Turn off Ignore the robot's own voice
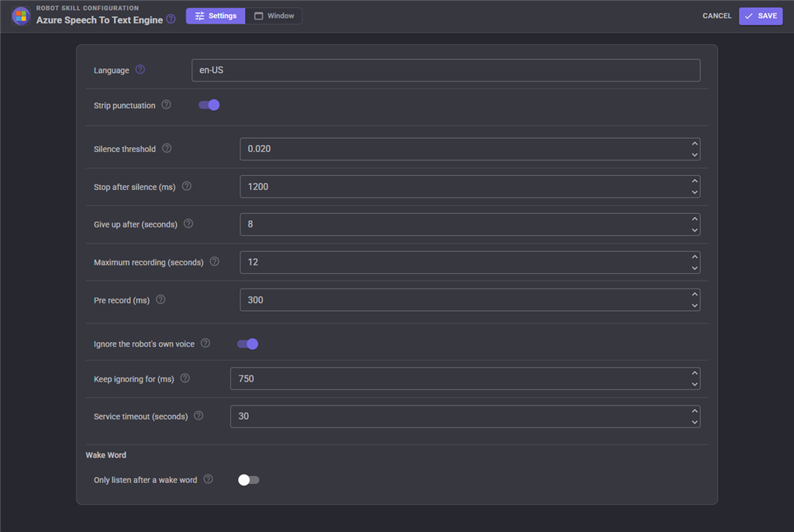The height and width of the screenshot is (532, 794). pos(247,344)
